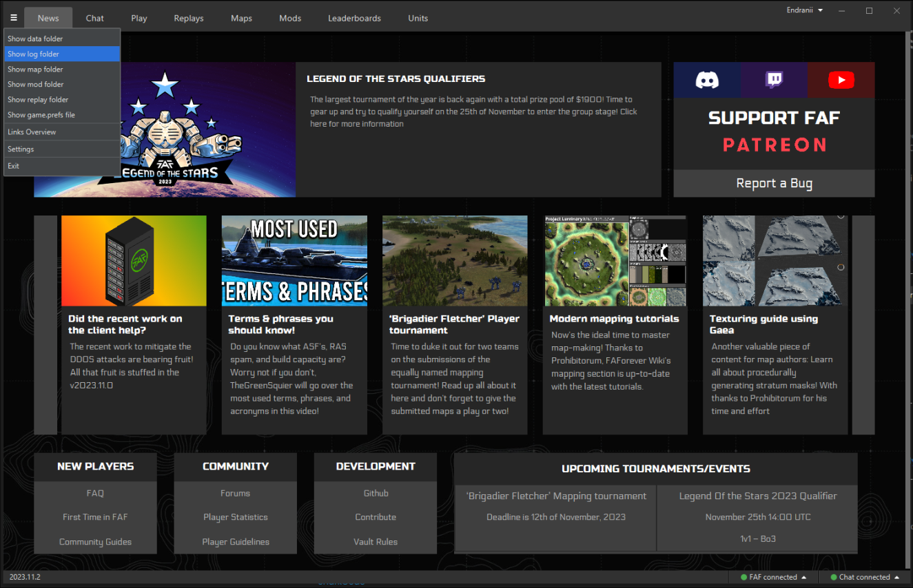Open the Most Used Terms & Phrases thumbnail
The image size is (913, 588).
tap(294, 261)
